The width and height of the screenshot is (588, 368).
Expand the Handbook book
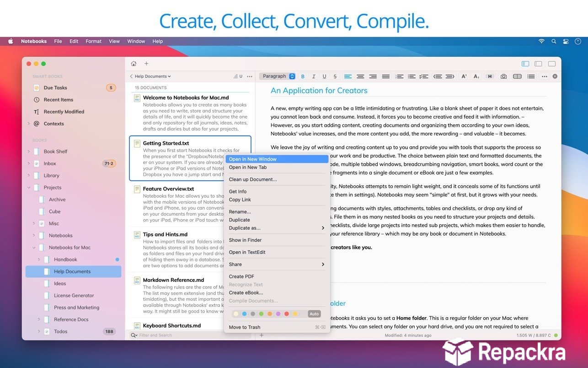point(39,260)
